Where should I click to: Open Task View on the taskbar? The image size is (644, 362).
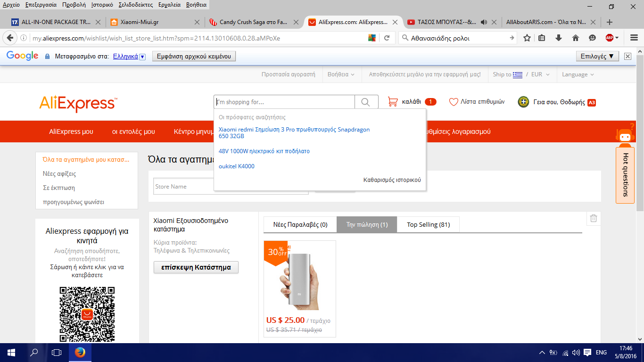point(57,352)
